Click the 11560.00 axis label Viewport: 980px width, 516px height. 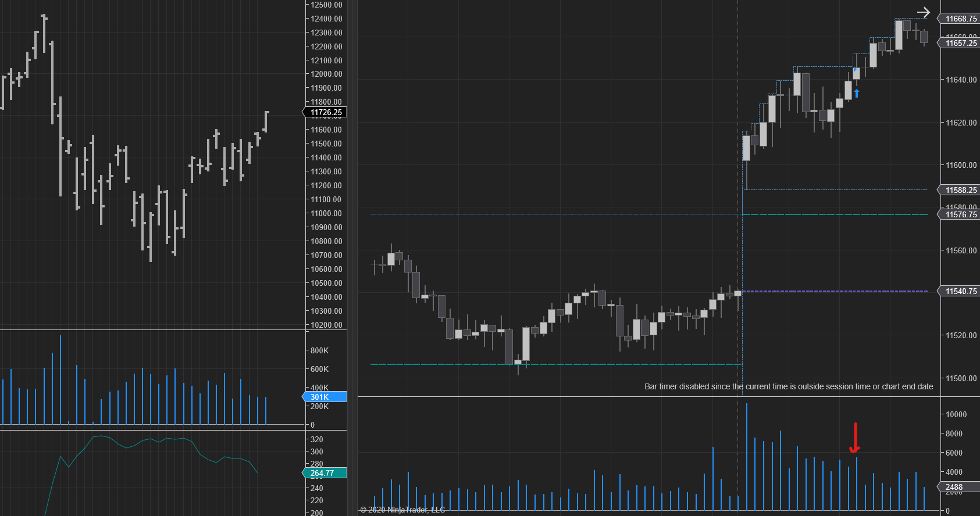tap(961, 250)
